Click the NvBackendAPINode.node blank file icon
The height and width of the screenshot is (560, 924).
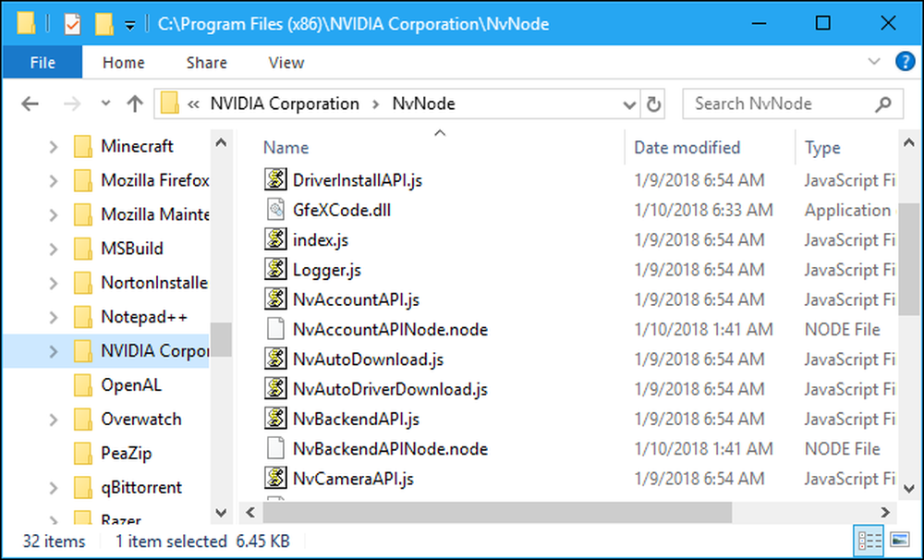pyautogui.click(x=275, y=448)
